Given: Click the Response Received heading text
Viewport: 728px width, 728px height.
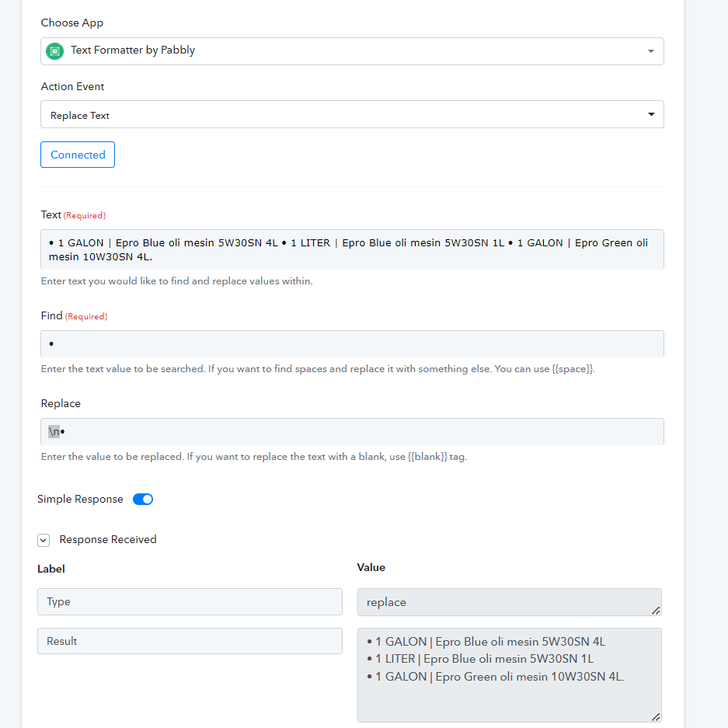Looking at the screenshot, I should point(108,539).
